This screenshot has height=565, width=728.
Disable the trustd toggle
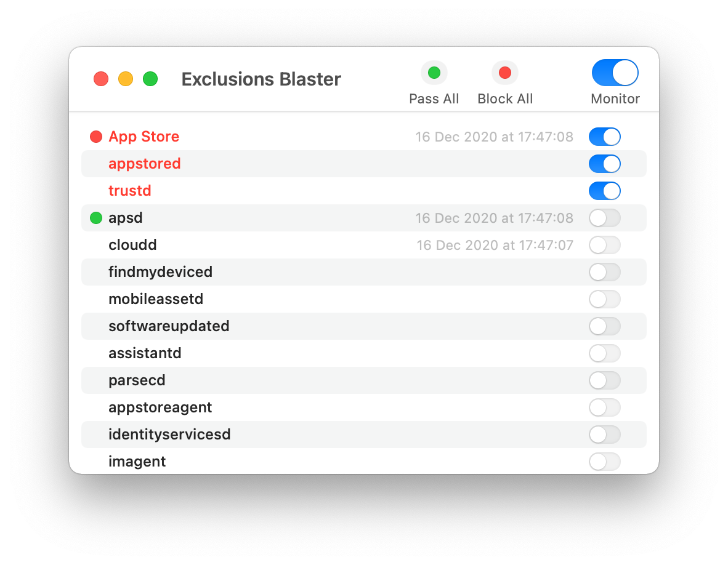(x=604, y=191)
